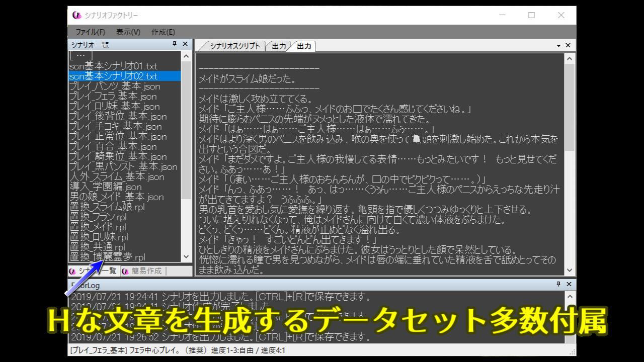The width and height of the screenshot is (644, 362).
Task: Select scn基本シナリオ02.txt in the list
Action: coord(124,76)
